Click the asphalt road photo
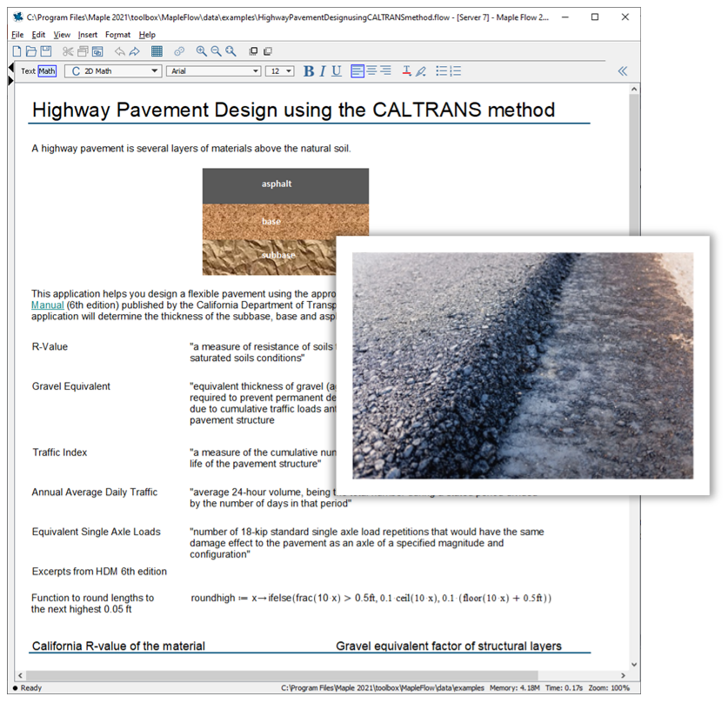The width and height of the screenshot is (728, 703). (523, 365)
